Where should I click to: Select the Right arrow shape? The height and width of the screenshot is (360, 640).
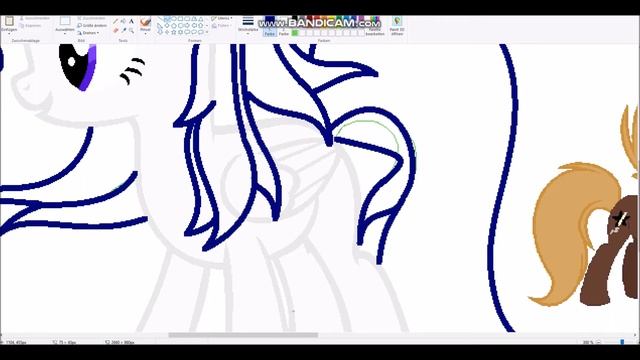[x=187, y=26]
